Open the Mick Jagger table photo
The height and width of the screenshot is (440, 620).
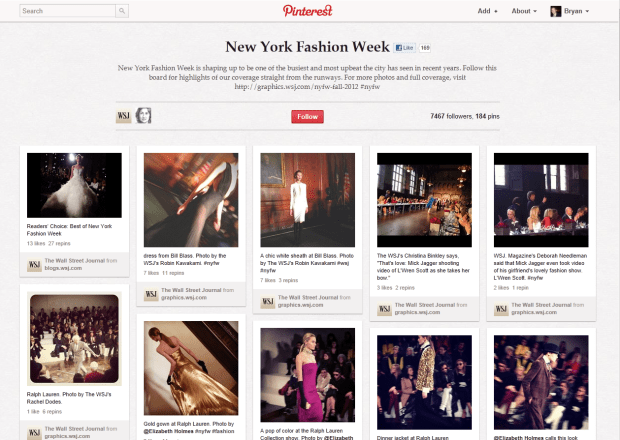541,200
